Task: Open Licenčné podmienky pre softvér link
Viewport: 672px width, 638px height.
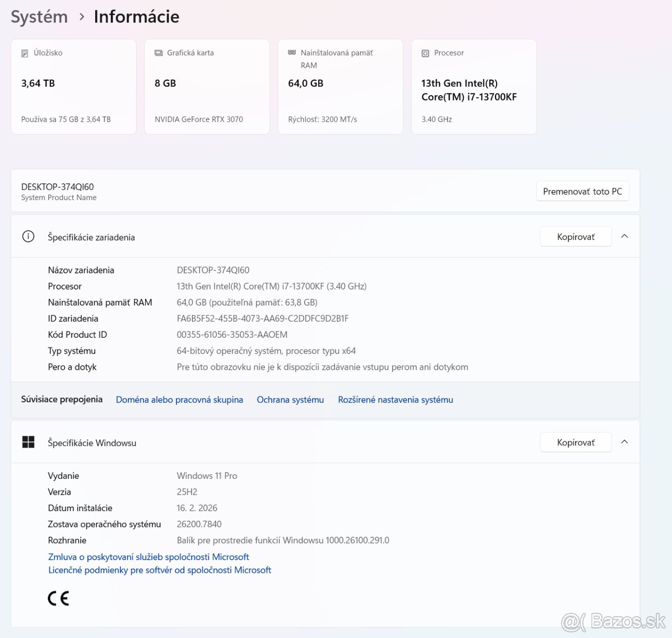Action: pos(160,570)
